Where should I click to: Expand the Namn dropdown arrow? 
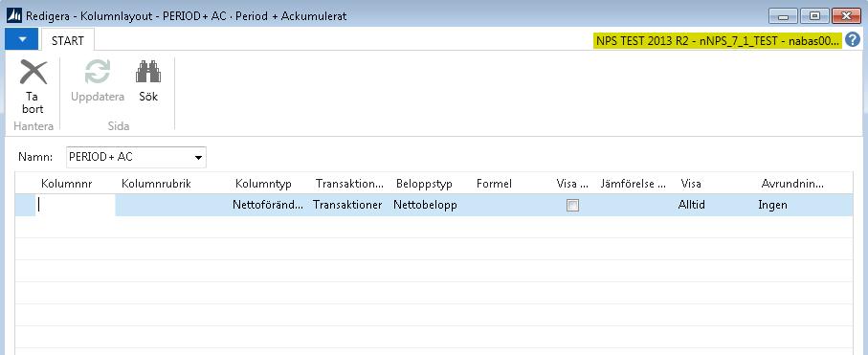coord(198,158)
